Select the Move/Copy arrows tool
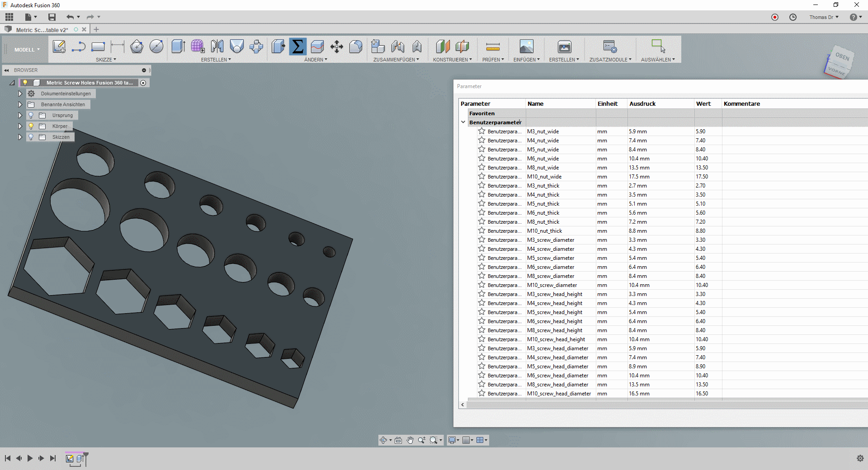Screen dimensions: 868x470 click(337, 47)
